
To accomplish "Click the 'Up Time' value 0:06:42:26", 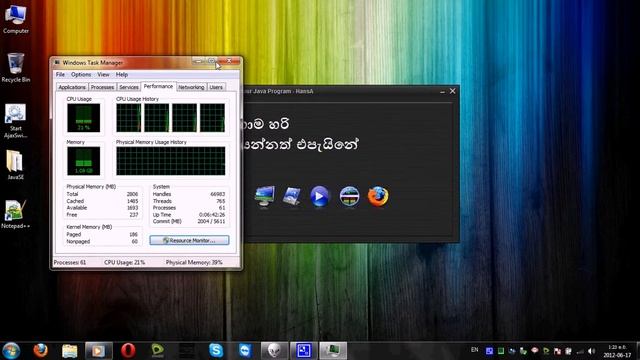I will click(x=212, y=215).
